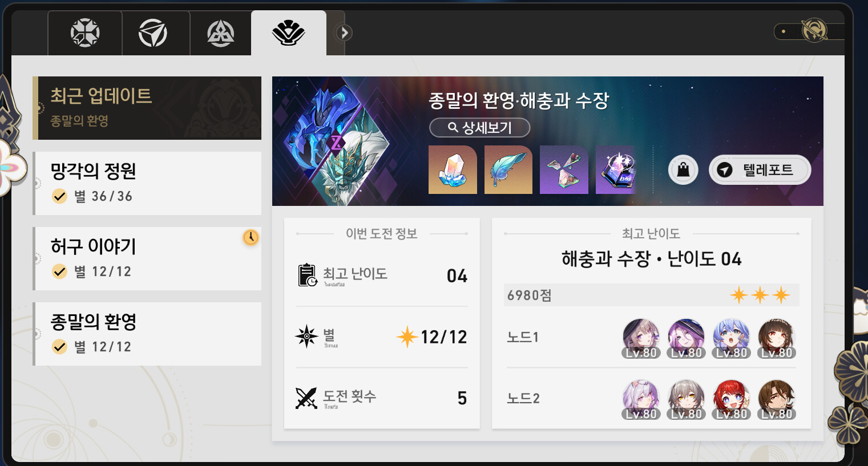Open 허구 이야기 entry in sidebar
The image size is (868, 466).
coord(147,258)
